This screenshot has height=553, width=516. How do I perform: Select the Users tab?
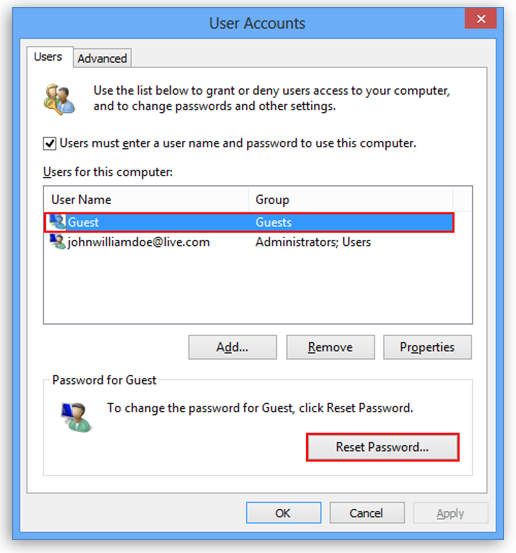point(48,57)
